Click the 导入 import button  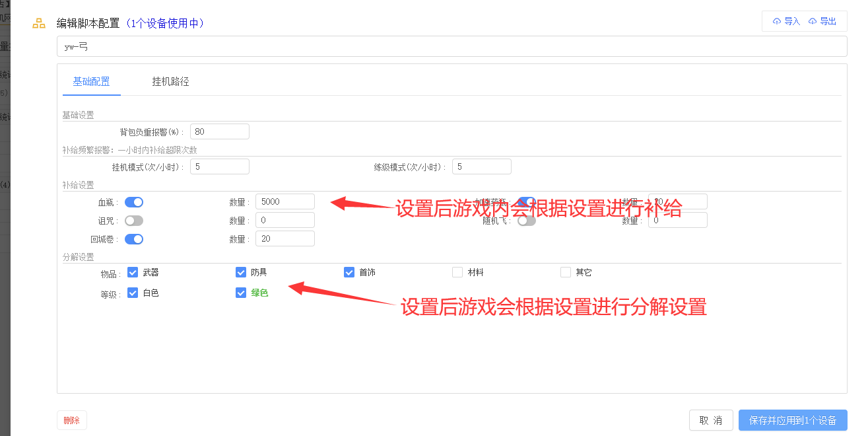pyautogui.click(x=786, y=21)
